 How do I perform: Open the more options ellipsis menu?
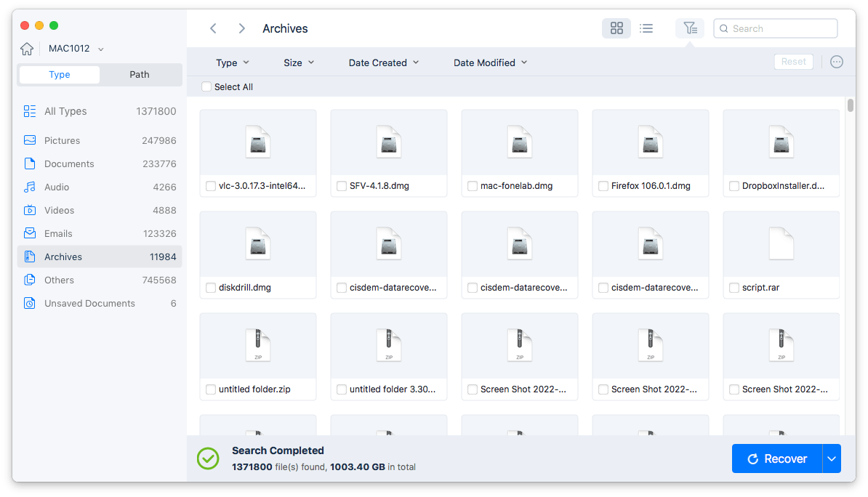tap(836, 62)
